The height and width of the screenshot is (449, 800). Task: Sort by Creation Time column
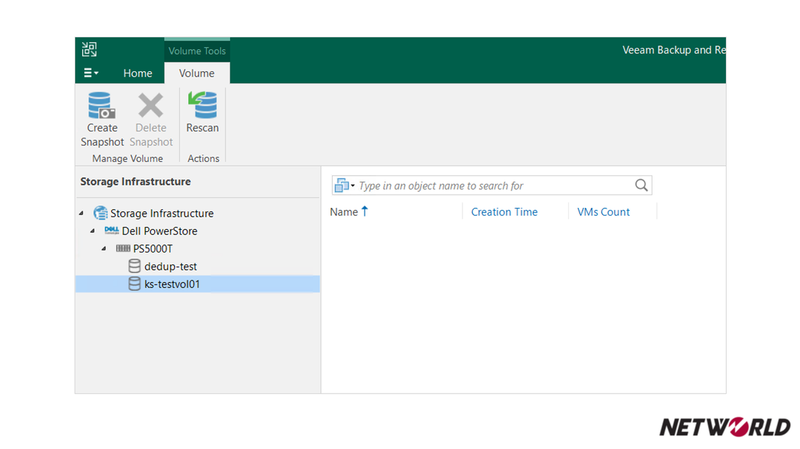pos(504,212)
